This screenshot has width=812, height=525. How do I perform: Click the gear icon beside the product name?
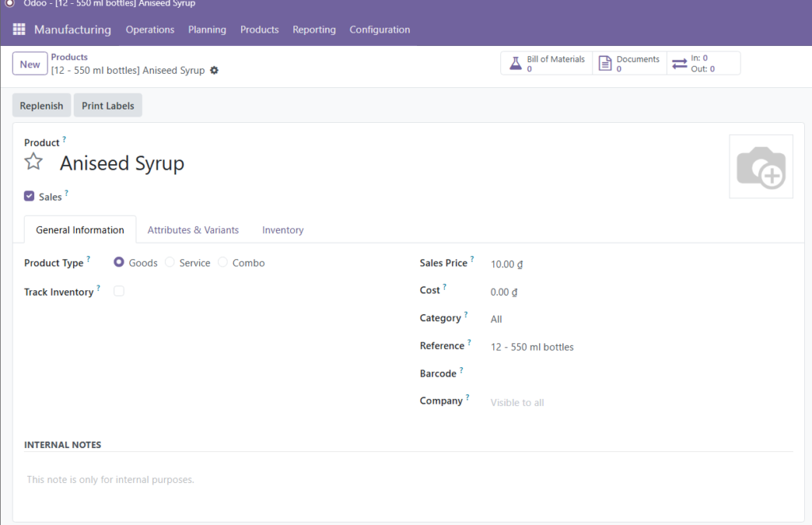coord(214,71)
